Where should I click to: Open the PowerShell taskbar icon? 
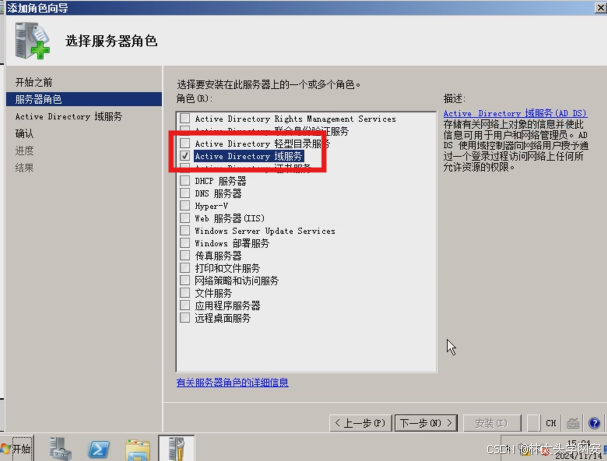99,449
